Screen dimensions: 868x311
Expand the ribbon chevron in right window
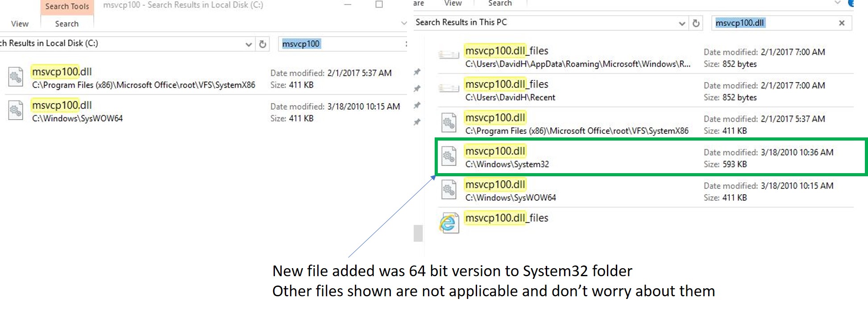click(x=837, y=3)
